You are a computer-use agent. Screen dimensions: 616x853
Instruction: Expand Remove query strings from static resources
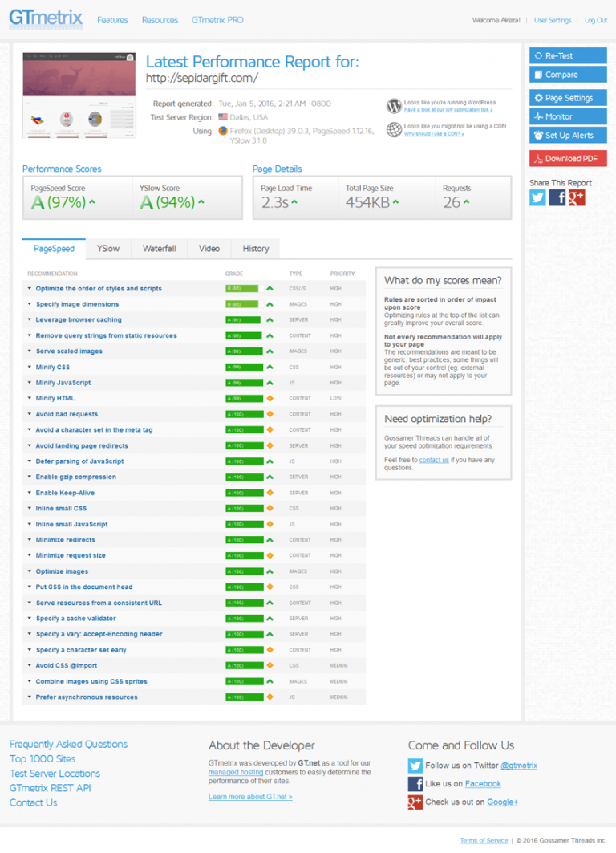tap(106, 335)
